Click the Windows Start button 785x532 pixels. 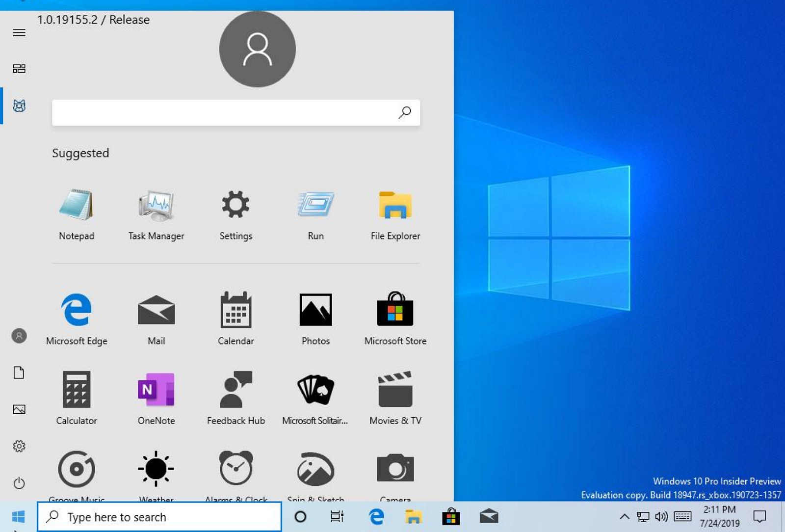pos(18,516)
